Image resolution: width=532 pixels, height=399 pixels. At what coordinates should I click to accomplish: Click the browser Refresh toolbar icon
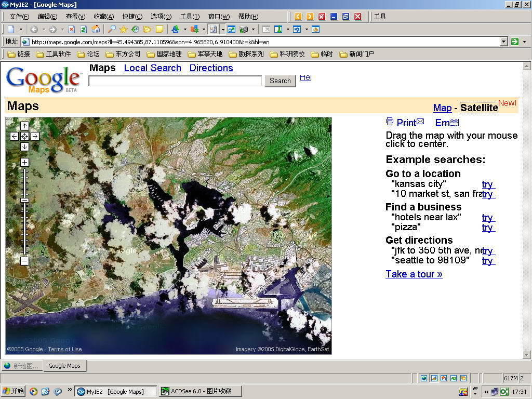coord(83,29)
